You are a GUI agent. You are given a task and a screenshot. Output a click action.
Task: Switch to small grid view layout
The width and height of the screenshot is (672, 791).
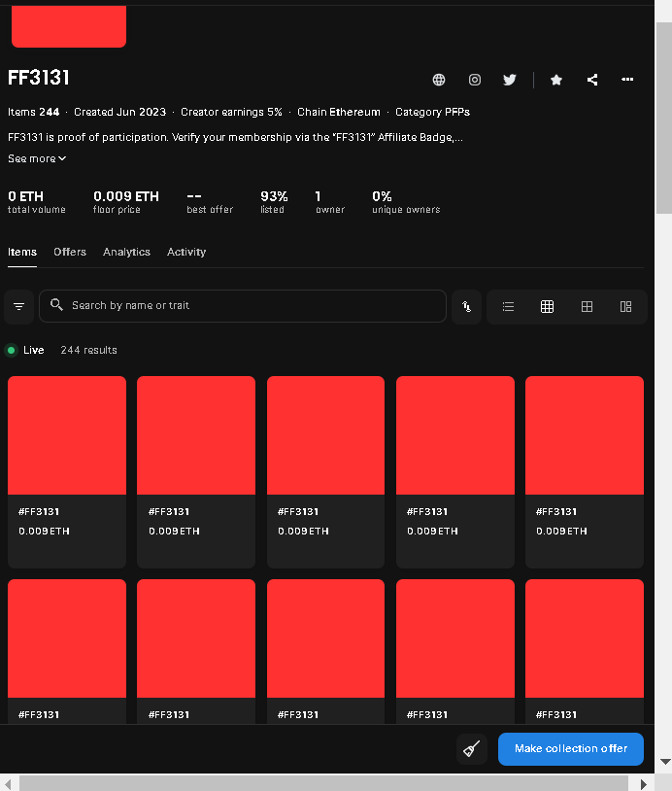(547, 306)
